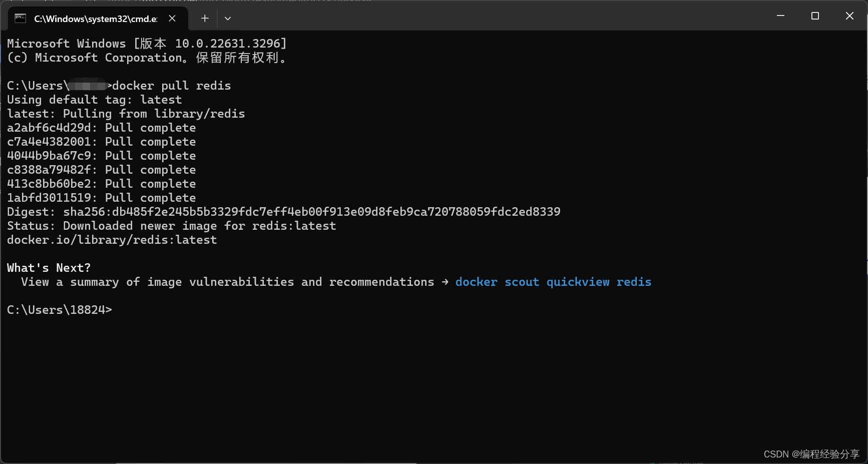
Task: Click the docker scout quickview redis command
Action: pos(553,282)
